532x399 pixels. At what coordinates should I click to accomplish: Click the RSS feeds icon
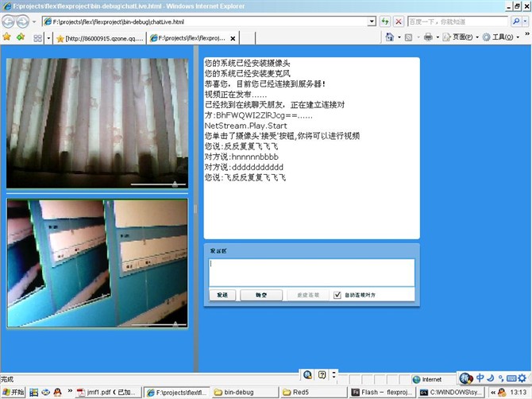click(408, 37)
